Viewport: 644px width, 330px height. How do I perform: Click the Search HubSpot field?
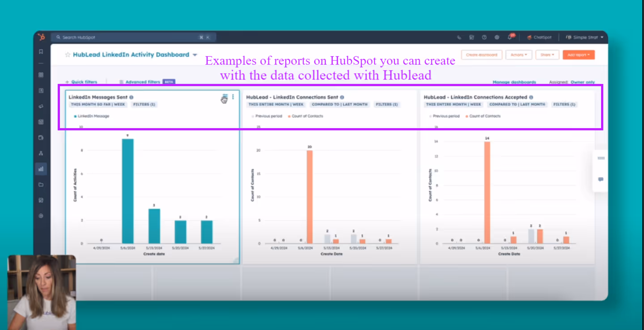[x=112, y=37]
